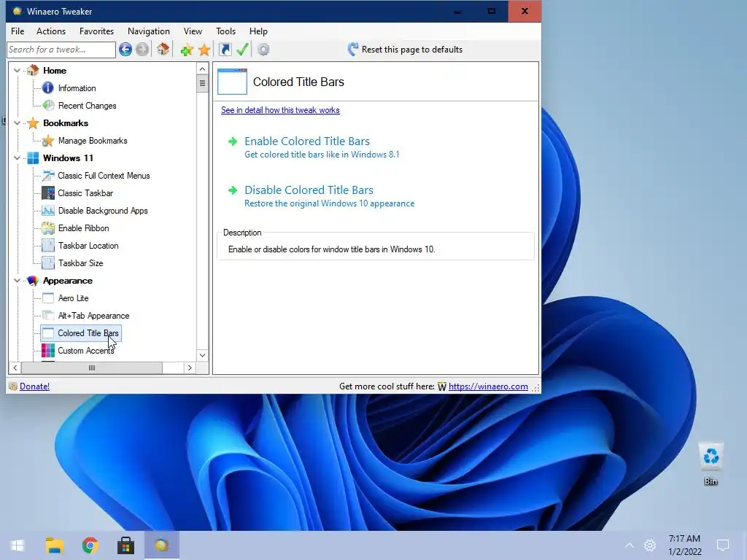The height and width of the screenshot is (560, 747).
Task: Click the settings gear in system tray
Action: pos(650,545)
